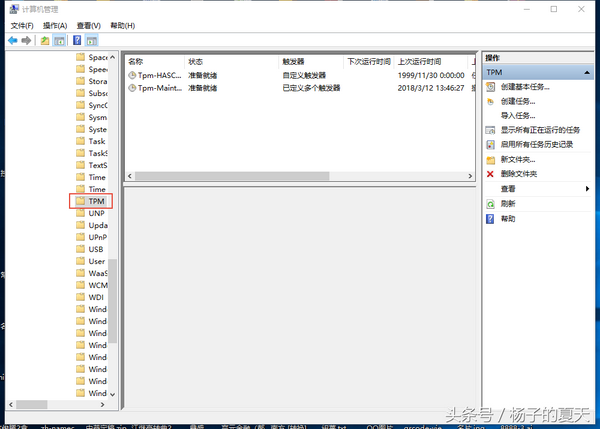This screenshot has width=600, height=429.
Task: Select the Tpm-Maint task row
Action: point(156,88)
